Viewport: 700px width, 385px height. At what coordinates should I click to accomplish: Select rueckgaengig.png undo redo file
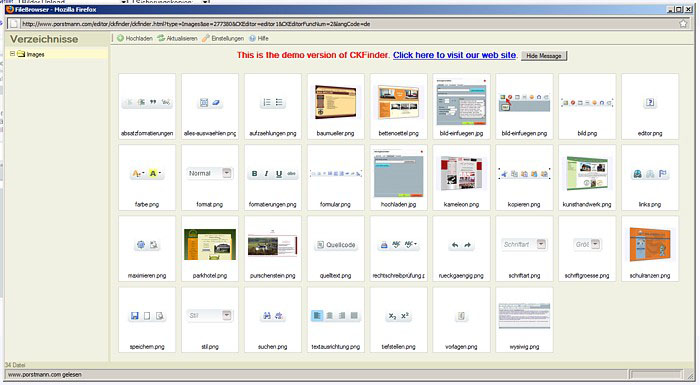coord(461,249)
